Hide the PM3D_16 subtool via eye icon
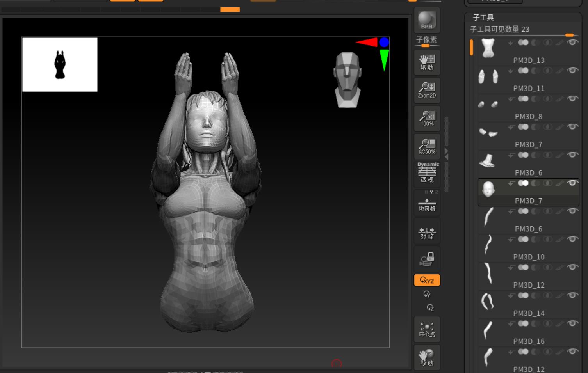Viewport: 588px width, 373px height. [572, 323]
